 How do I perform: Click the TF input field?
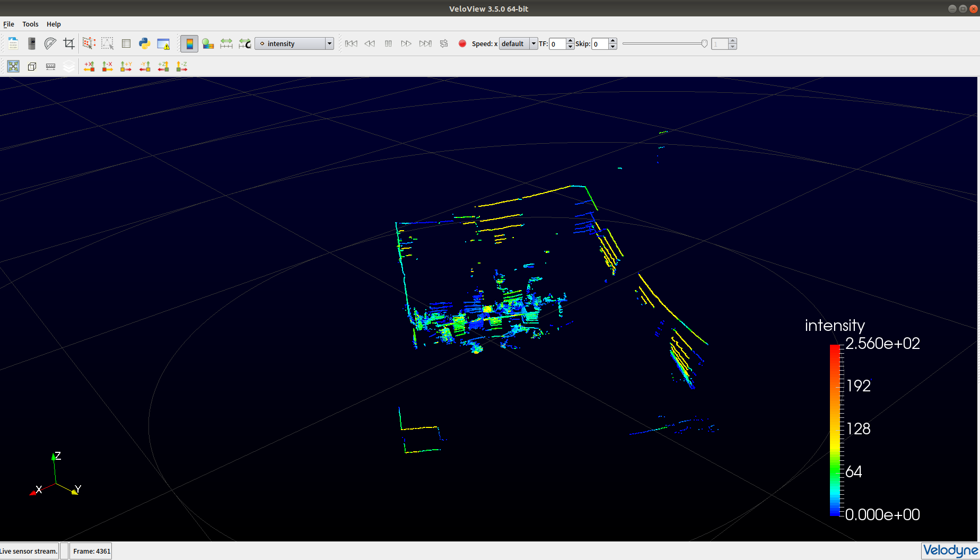coord(557,43)
